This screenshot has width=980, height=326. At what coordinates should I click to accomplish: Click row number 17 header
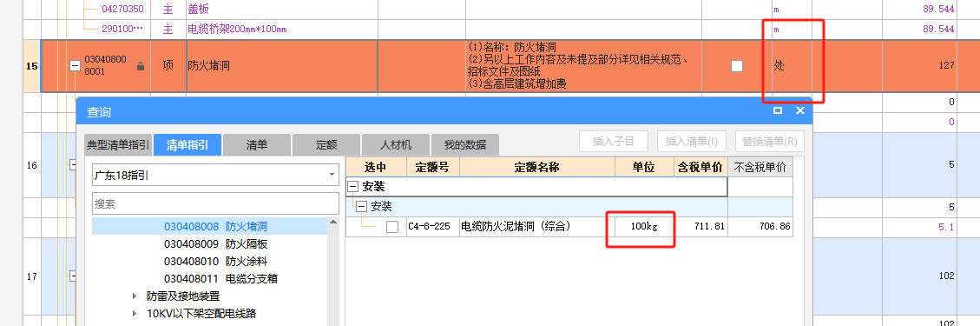coord(32,276)
